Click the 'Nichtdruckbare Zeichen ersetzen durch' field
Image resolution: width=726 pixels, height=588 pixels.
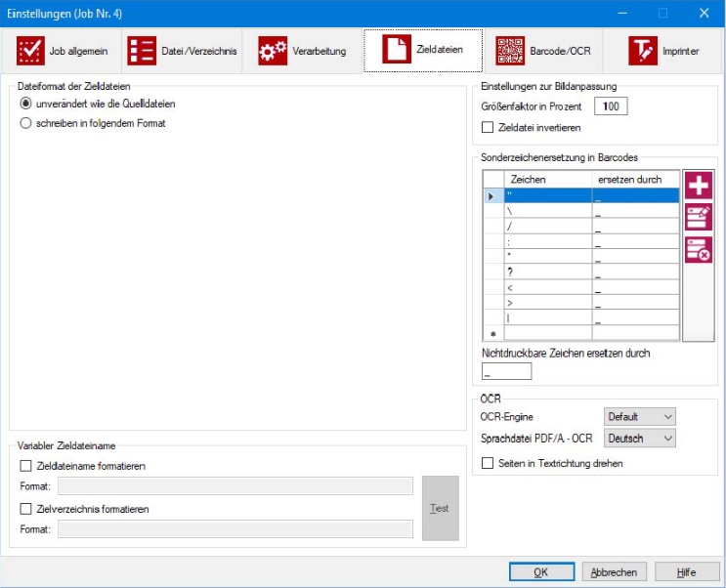point(506,371)
